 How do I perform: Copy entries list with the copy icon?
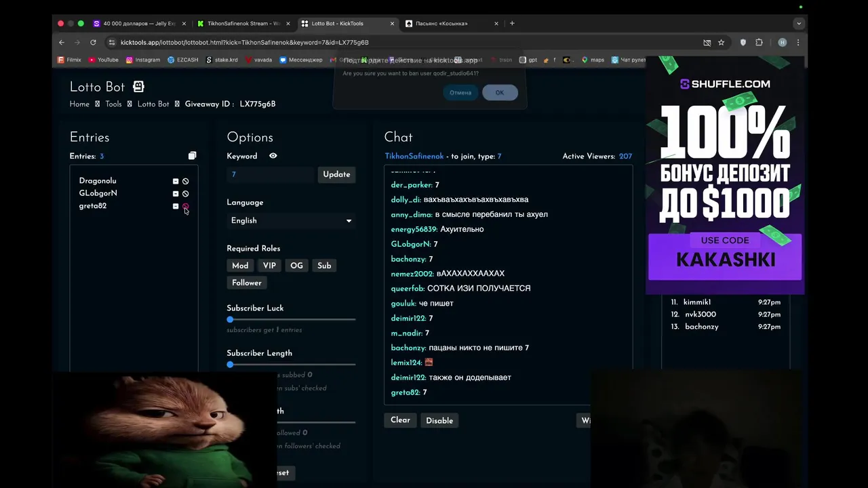192,156
